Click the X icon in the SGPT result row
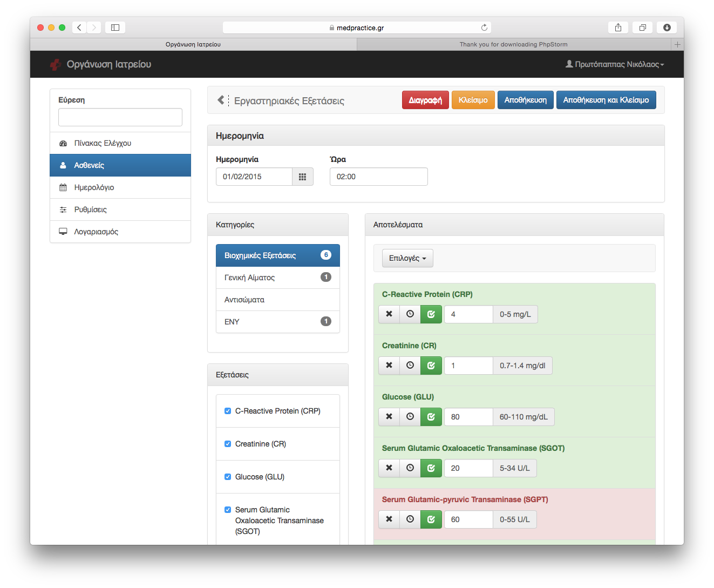The image size is (714, 588). tap(389, 519)
